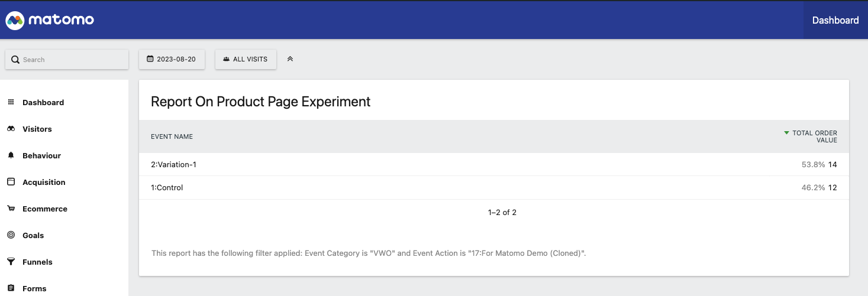Focus the Search input field
Screen dimensions: 868x296
67,60
